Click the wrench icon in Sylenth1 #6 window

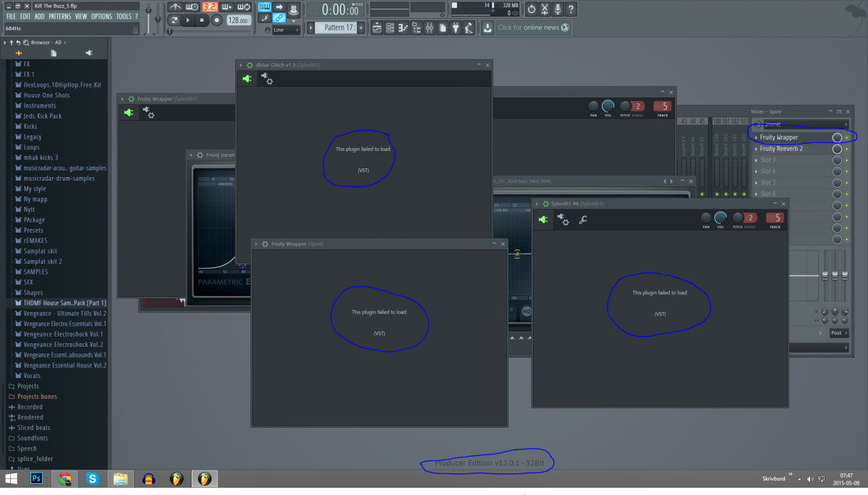(x=583, y=220)
